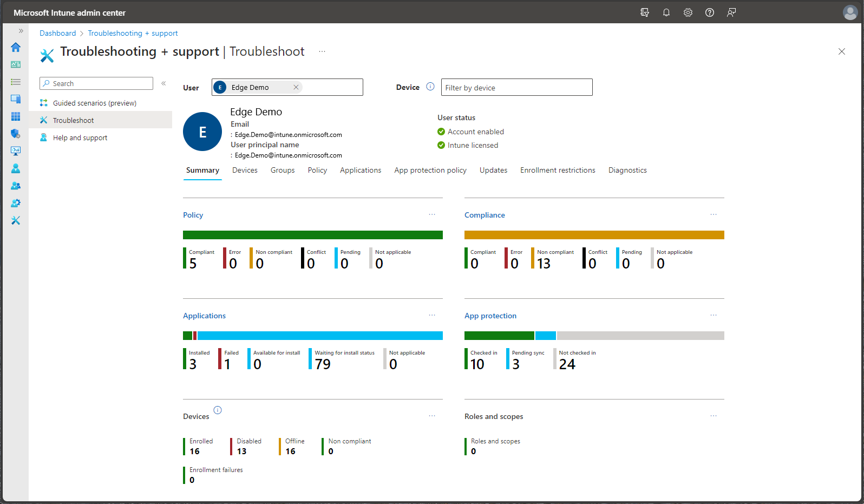The height and width of the screenshot is (504, 864).
Task: Select Guided scenarios (preview) menu item
Action: point(95,103)
